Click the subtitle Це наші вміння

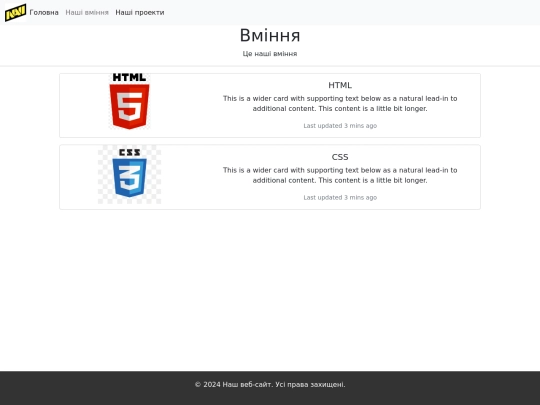tap(270, 54)
